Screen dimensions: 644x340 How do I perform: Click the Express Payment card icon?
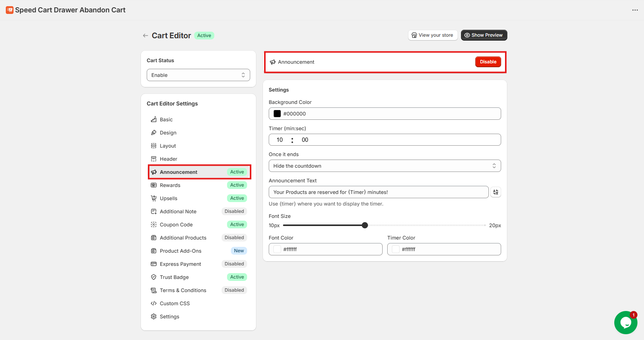tap(154, 264)
